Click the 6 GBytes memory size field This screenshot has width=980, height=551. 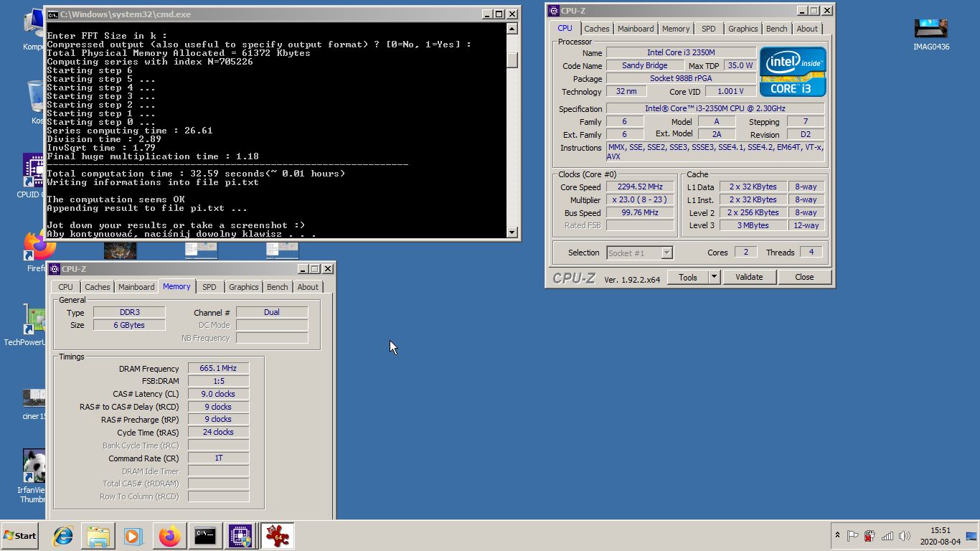[x=129, y=325]
